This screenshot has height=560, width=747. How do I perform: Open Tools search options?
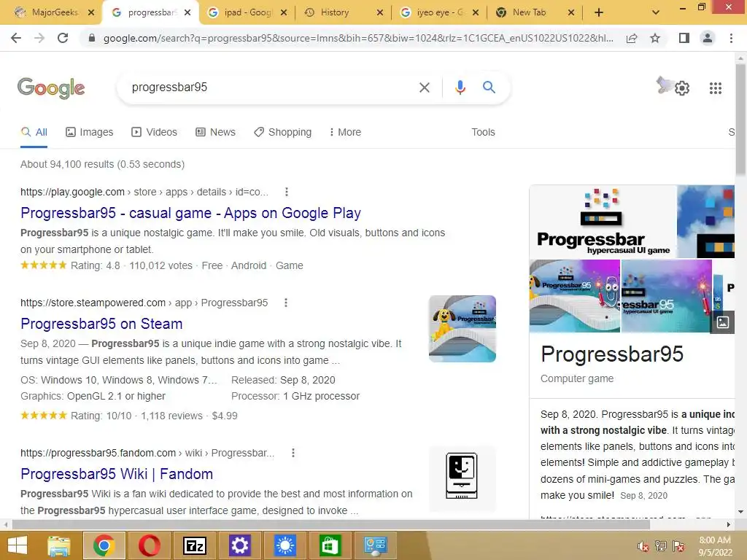(x=483, y=132)
